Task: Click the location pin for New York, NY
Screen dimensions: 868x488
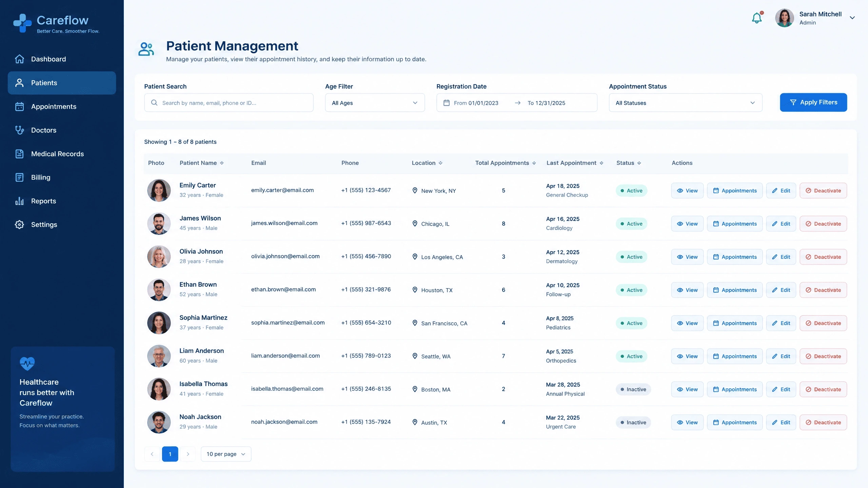Action: click(415, 190)
